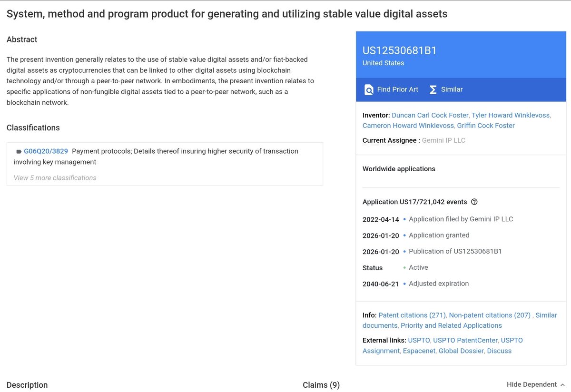The width and height of the screenshot is (571, 392).
Task: Open Discuss link
Action: point(499,351)
